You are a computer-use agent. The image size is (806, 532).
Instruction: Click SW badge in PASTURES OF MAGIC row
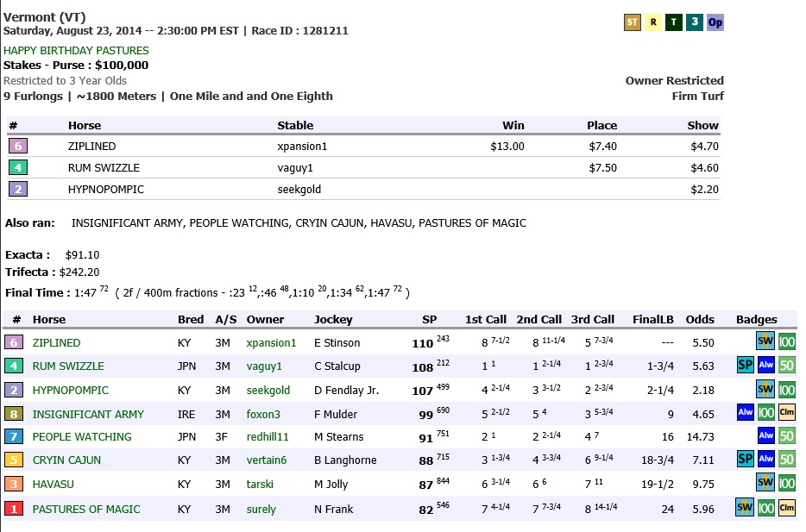click(x=745, y=508)
